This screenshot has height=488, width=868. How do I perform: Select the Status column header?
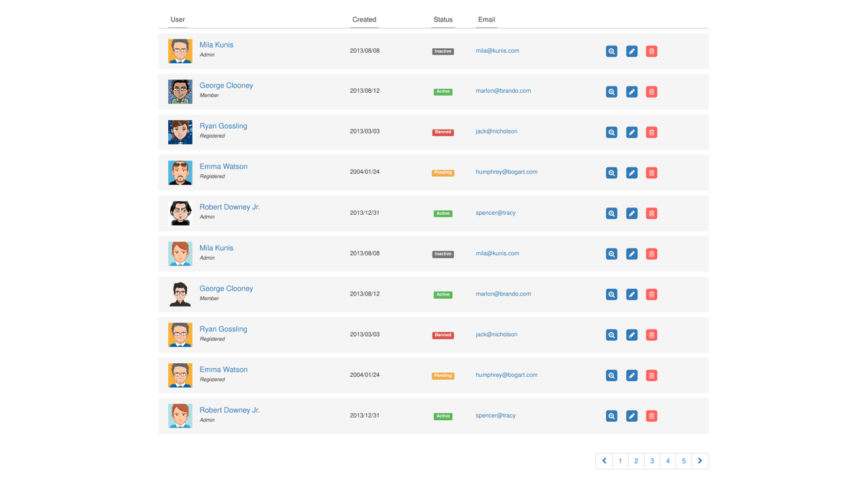pyautogui.click(x=443, y=19)
